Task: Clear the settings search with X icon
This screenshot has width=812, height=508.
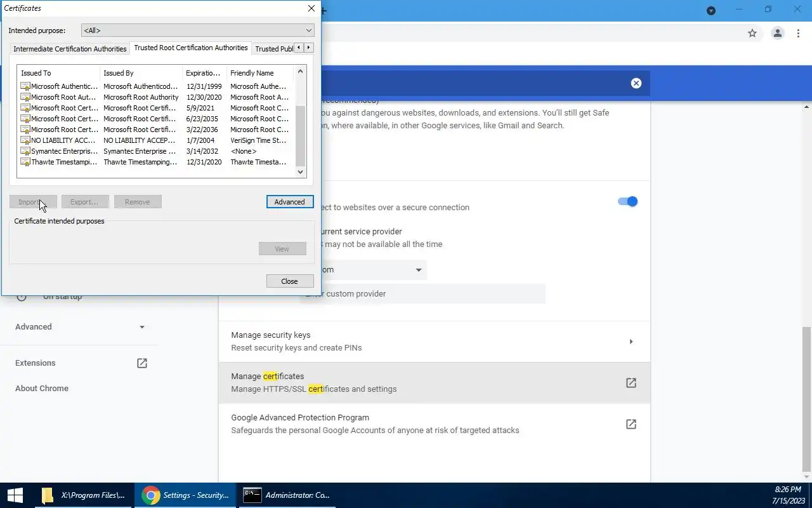Action: click(636, 83)
